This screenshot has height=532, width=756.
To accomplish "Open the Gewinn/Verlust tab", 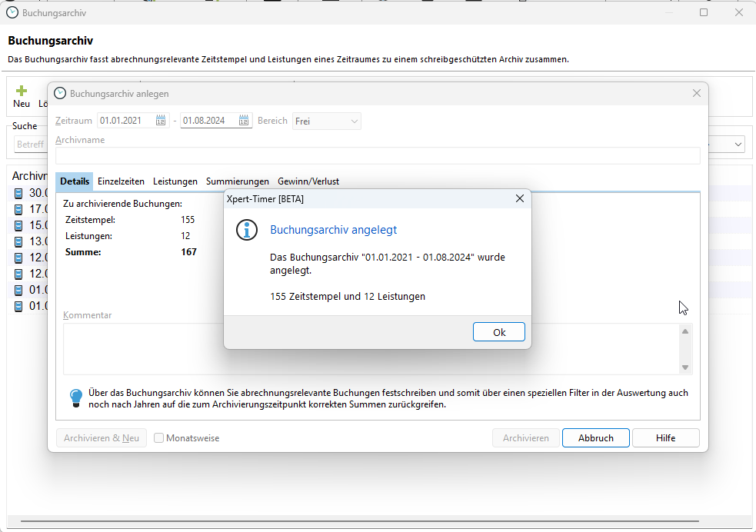I will pos(308,181).
